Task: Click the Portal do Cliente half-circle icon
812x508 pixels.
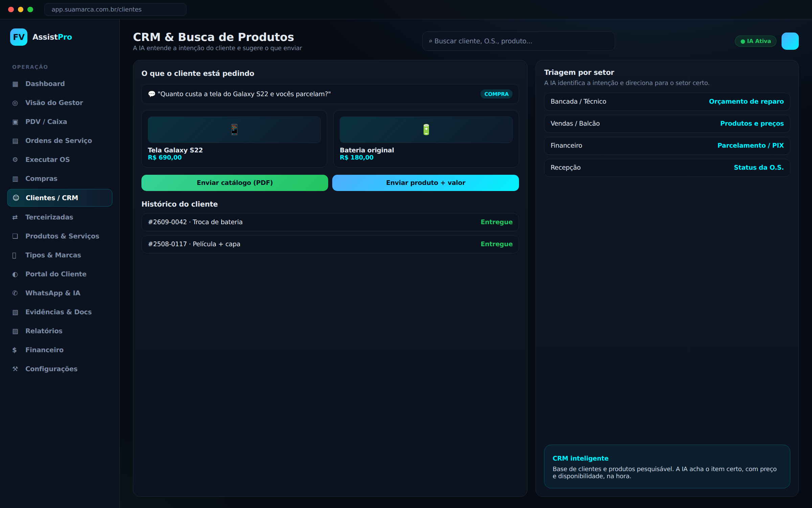Action: pyautogui.click(x=15, y=274)
